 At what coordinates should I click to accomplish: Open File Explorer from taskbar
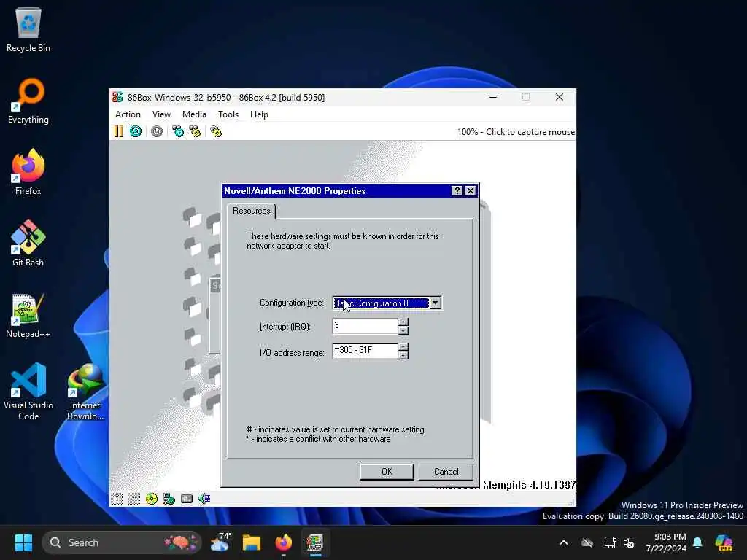coord(252,542)
